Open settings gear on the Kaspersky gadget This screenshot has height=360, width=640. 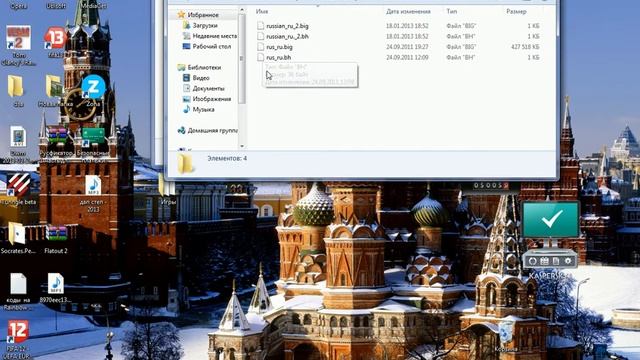[568, 261]
